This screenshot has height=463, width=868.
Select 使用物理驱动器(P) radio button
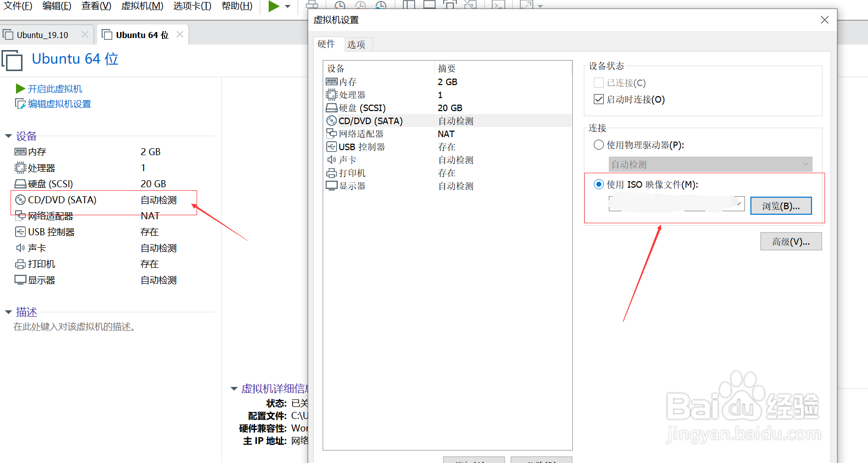click(x=599, y=145)
